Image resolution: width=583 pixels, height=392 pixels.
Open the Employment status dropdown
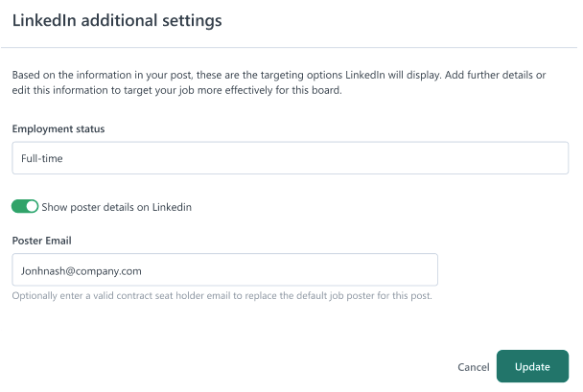point(290,158)
